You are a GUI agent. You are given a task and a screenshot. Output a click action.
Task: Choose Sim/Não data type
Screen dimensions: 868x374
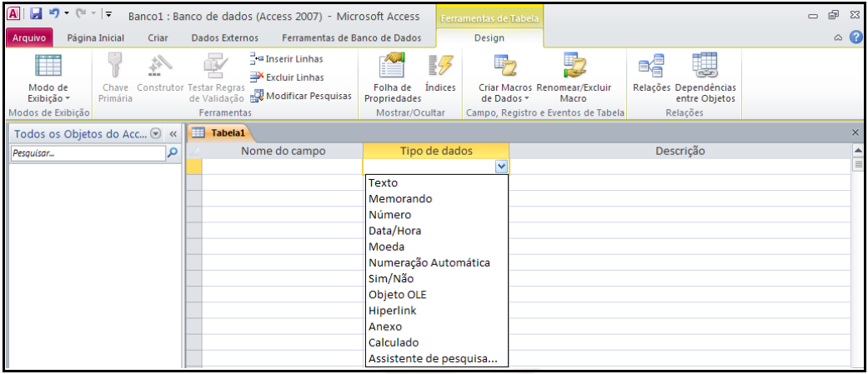point(390,279)
